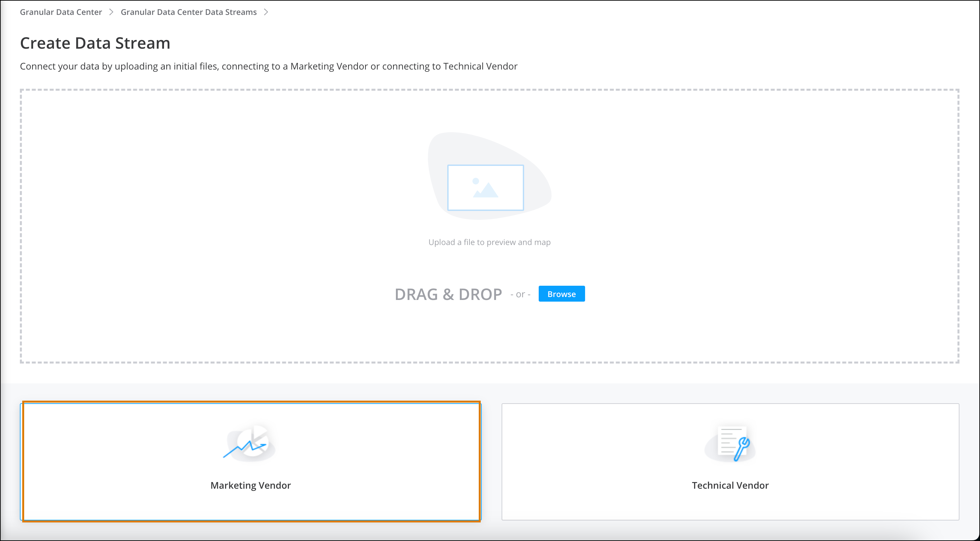Click the image placeholder upload icon
The image size is (980, 541).
[486, 188]
